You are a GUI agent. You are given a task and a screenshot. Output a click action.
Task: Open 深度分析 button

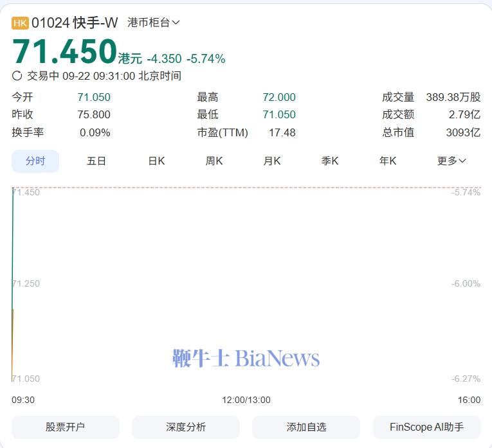(x=186, y=427)
